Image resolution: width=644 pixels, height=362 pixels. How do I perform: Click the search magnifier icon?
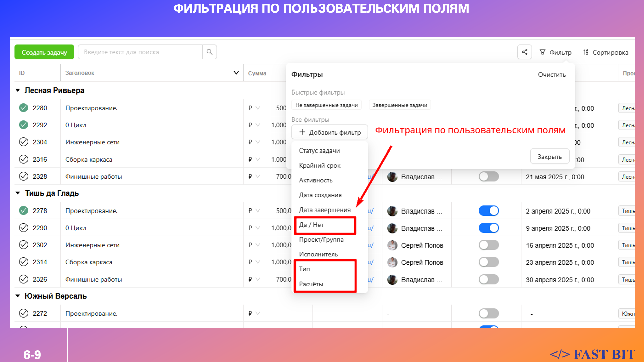(x=209, y=52)
